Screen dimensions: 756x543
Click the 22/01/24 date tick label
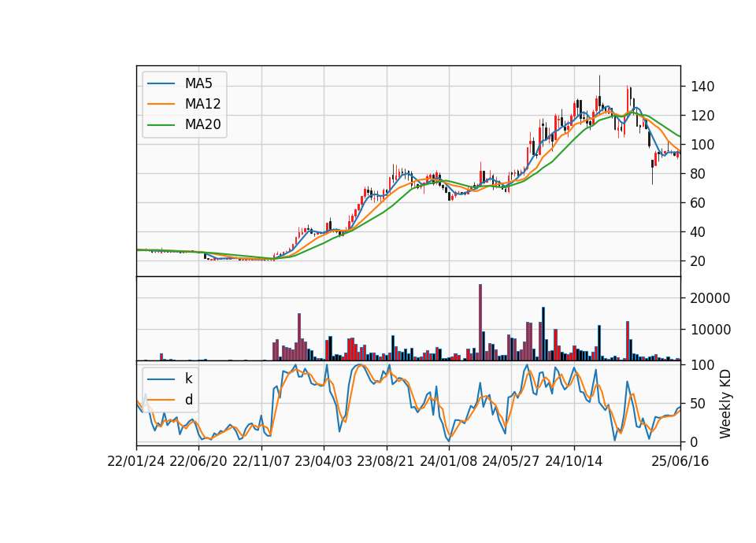pyautogui.click(x=136, y=462)
